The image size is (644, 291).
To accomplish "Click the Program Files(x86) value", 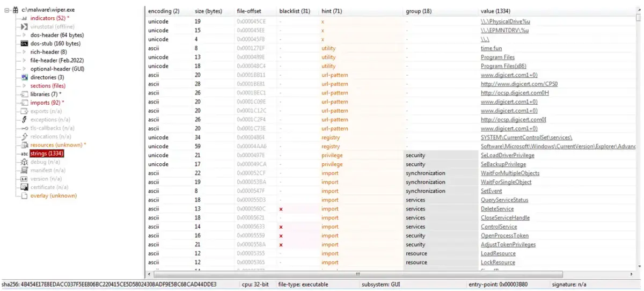I will [x=503, y=66].
